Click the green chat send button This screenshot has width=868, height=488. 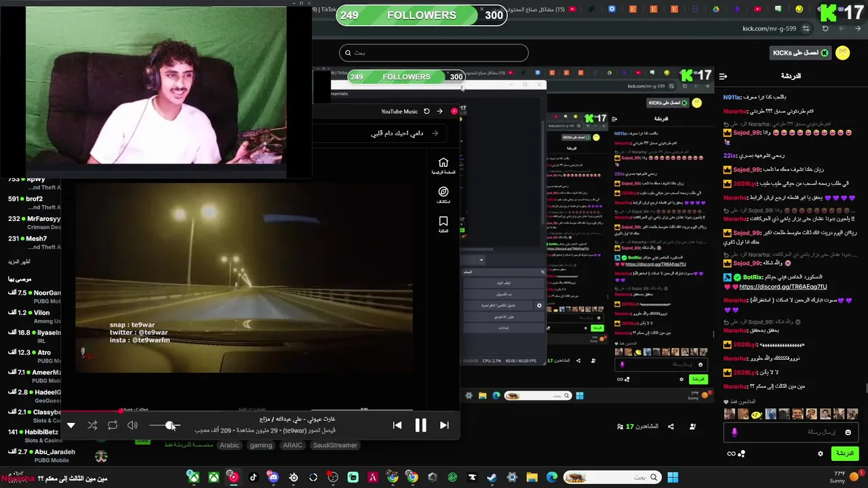tap(845, 453)
